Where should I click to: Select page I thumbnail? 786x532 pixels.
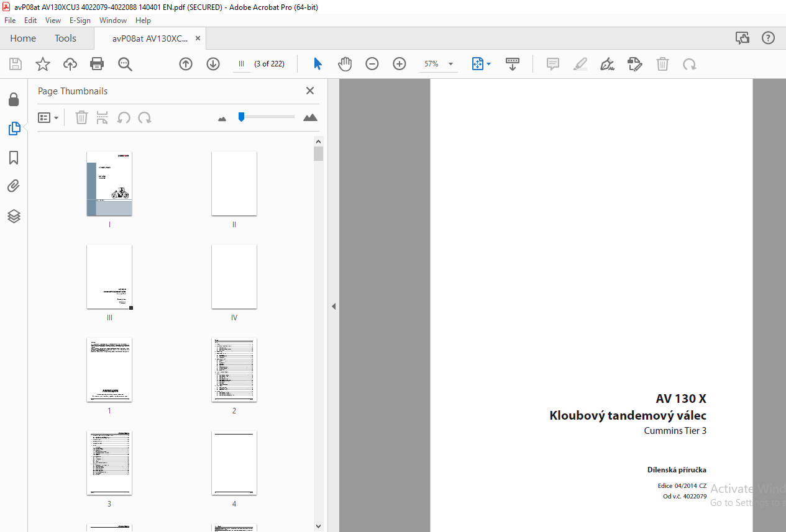tap(109, 184)
